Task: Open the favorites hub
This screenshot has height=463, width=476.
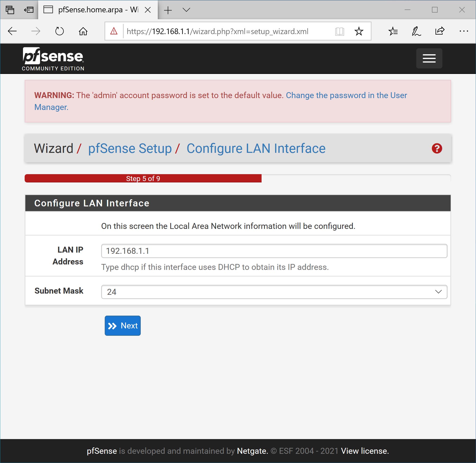Action: (x=393, y=31)
